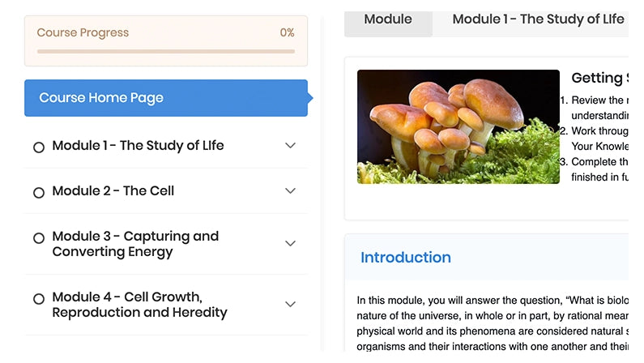Open Module 4 - Cell Growth, Reproduction and Heredity
Viewport: 644px width, 363px height.
click(139, 305)
